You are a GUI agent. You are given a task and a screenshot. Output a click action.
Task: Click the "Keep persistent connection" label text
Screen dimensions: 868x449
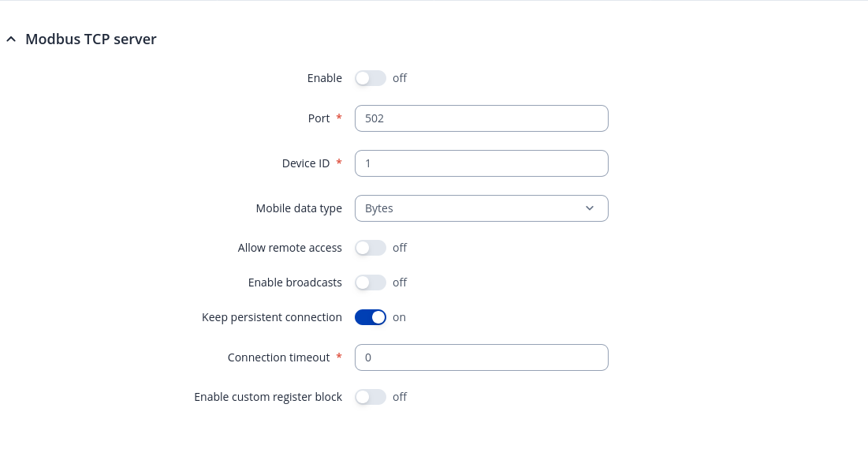[272, 317]
